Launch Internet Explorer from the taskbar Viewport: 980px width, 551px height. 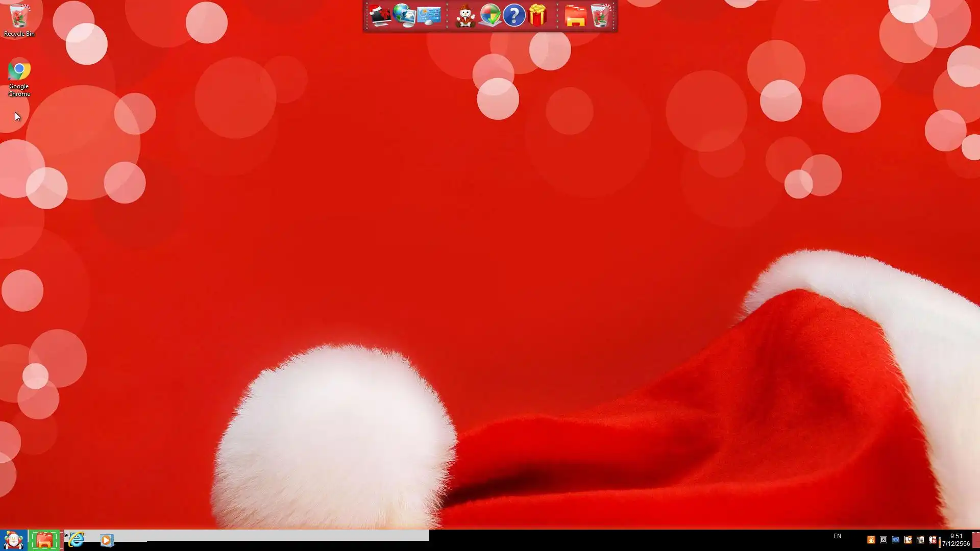[76, 540]
